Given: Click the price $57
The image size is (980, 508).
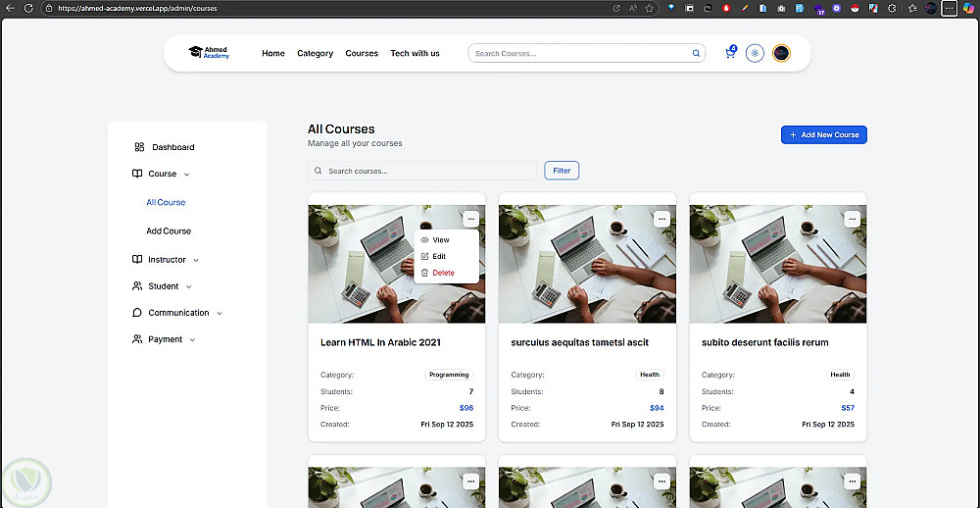Looking at the screenshot, I should point(848,408).
